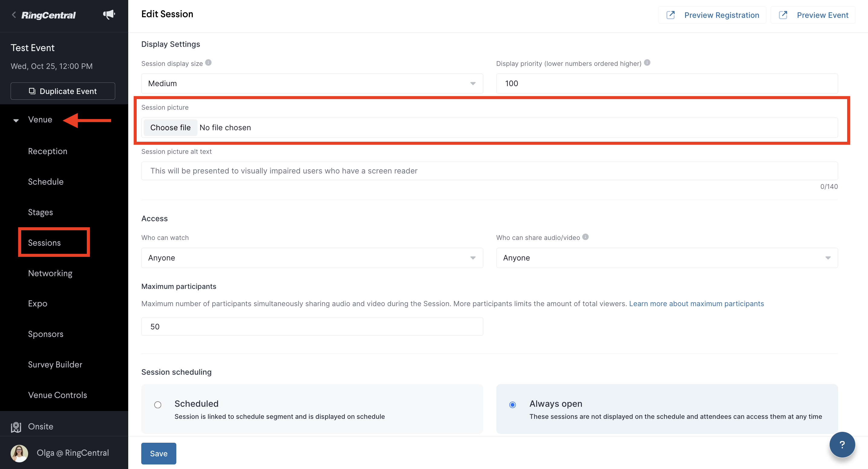Click the Onsite map pin icon
This screenshot has height=469, width=868.
click(16, 427)
